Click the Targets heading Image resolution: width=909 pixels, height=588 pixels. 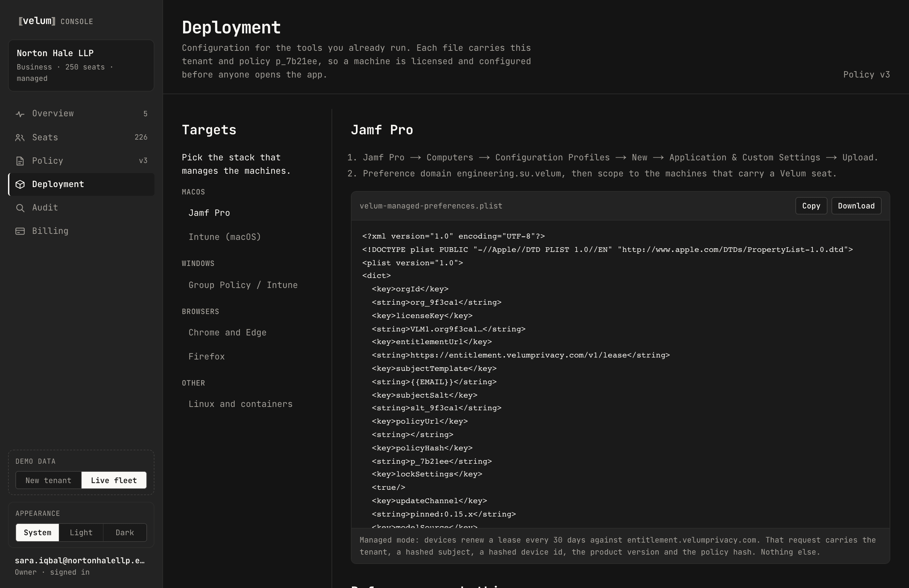click(209, 130)
